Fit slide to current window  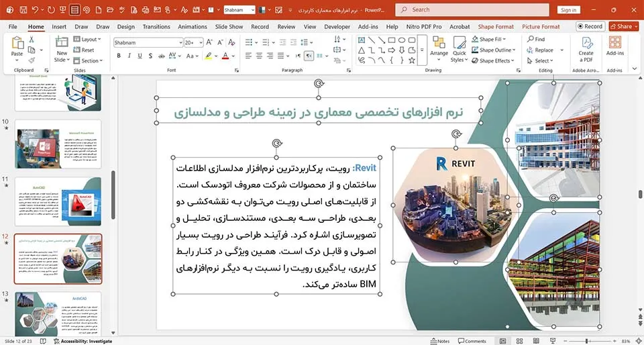(637, 341)
